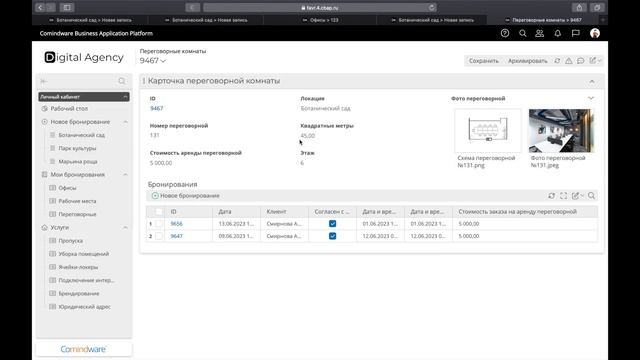Toggle the browser sidebar button

[x=67, y=7]
